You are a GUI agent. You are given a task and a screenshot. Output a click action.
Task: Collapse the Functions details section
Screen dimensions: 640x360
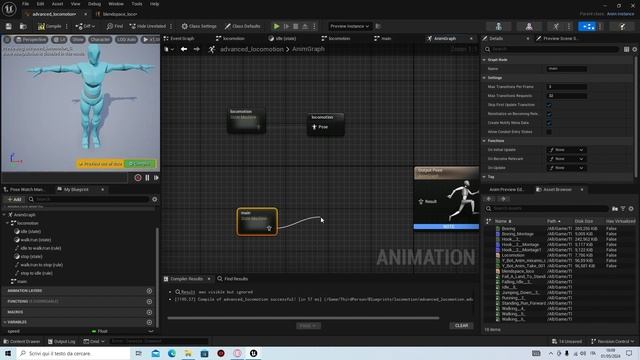pyautogui.click(x=484, y=141)
